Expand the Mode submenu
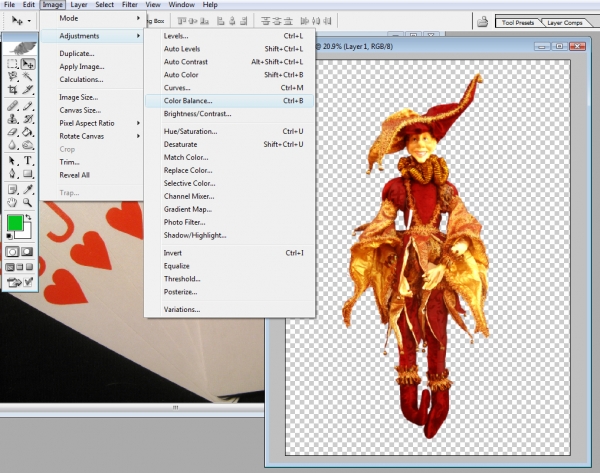The width and height of the screenshot is (600, 473). tap(92, 18)
